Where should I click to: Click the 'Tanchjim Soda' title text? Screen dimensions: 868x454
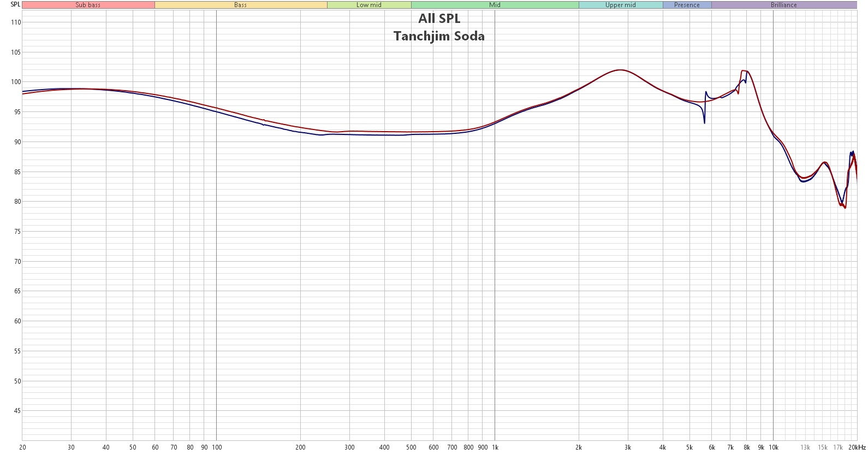439,36
